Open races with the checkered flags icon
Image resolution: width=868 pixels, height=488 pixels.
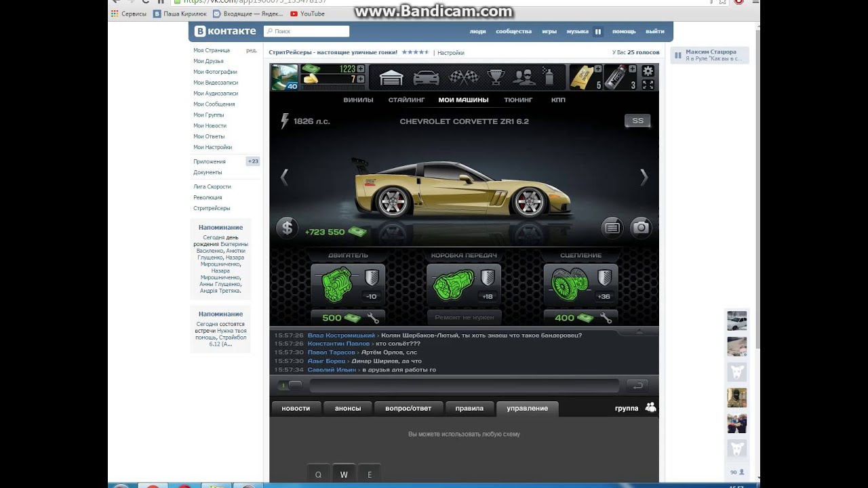pos(463,77)
